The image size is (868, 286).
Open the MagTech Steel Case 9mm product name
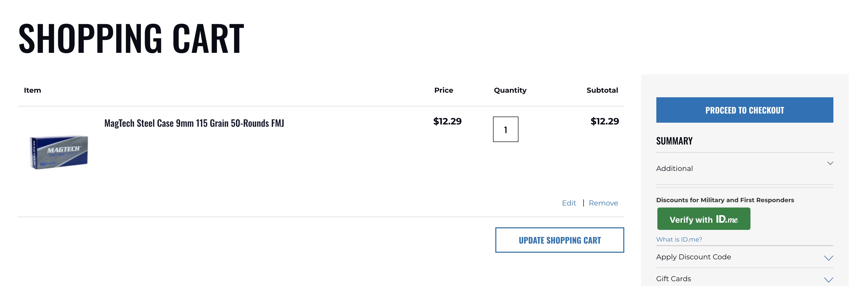click(x=194, y=123)
